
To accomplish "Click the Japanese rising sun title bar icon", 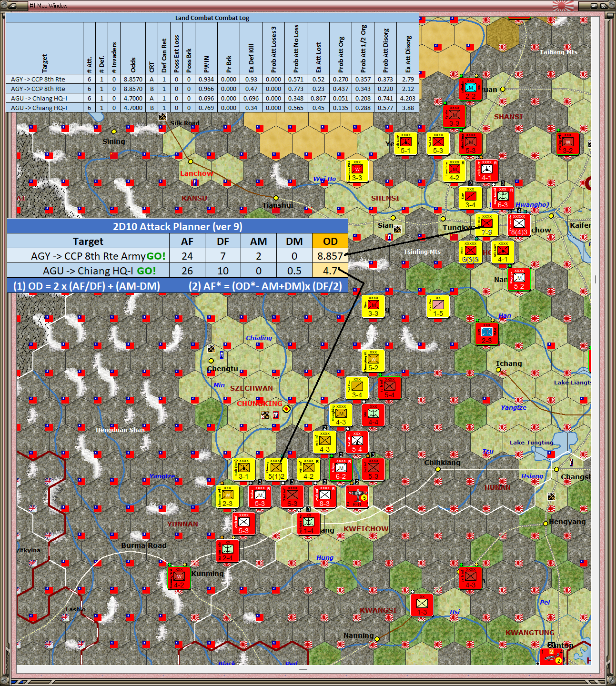I will (563, 6).
